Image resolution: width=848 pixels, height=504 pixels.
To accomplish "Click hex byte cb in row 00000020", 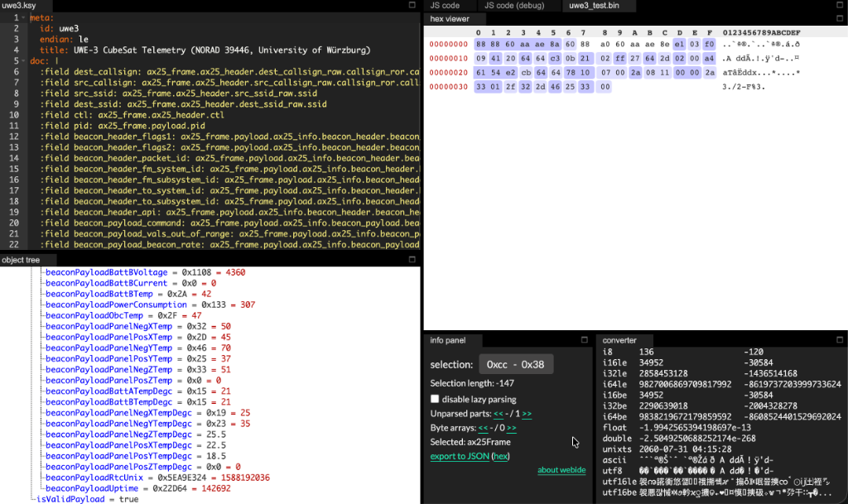I will click(x=525, y=72).
